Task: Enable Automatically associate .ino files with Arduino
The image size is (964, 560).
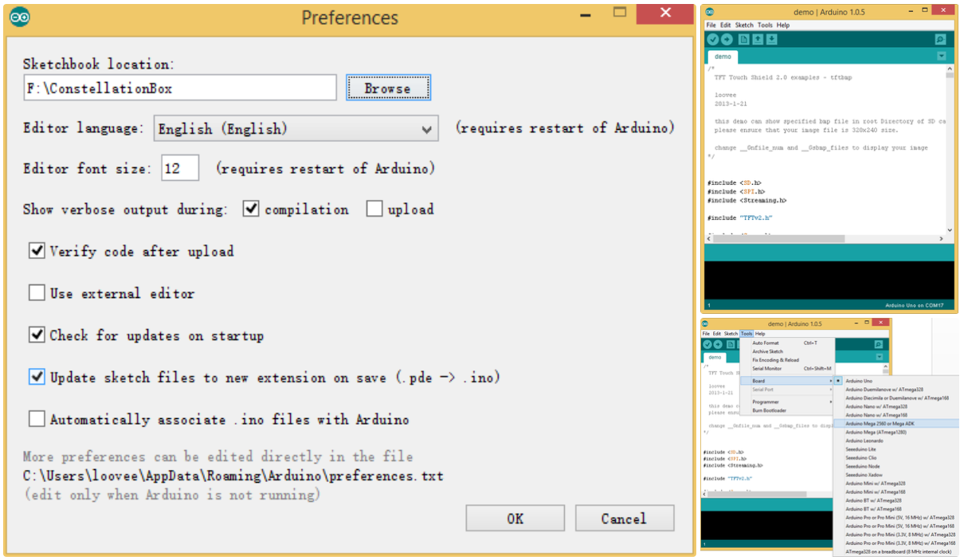Action: (37, 419)
